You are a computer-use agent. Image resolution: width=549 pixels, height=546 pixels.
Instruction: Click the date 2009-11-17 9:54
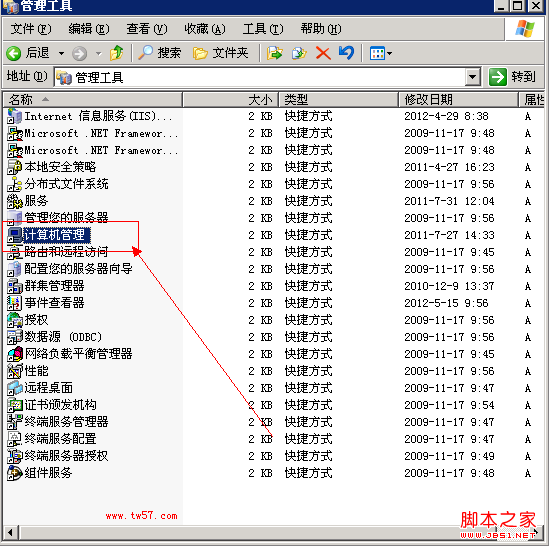449,405
